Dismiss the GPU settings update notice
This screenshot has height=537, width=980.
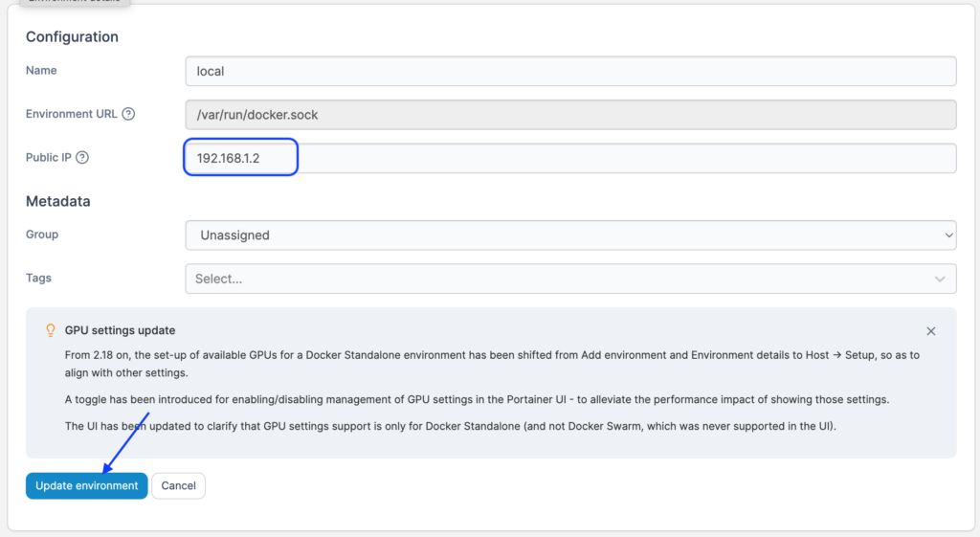click(930, 331)
